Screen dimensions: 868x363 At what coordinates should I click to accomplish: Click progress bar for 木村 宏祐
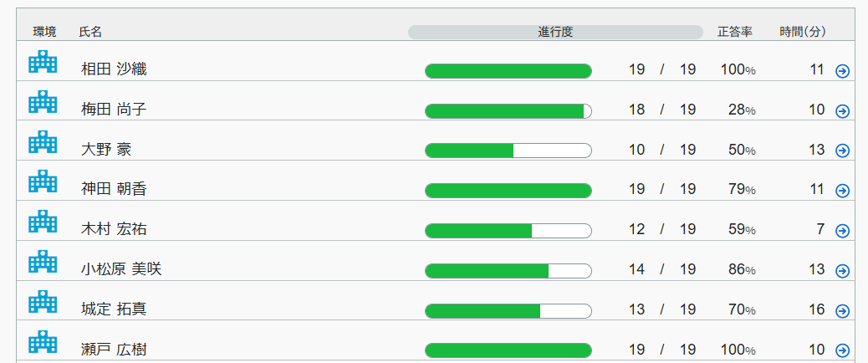[x=508, y=230]
